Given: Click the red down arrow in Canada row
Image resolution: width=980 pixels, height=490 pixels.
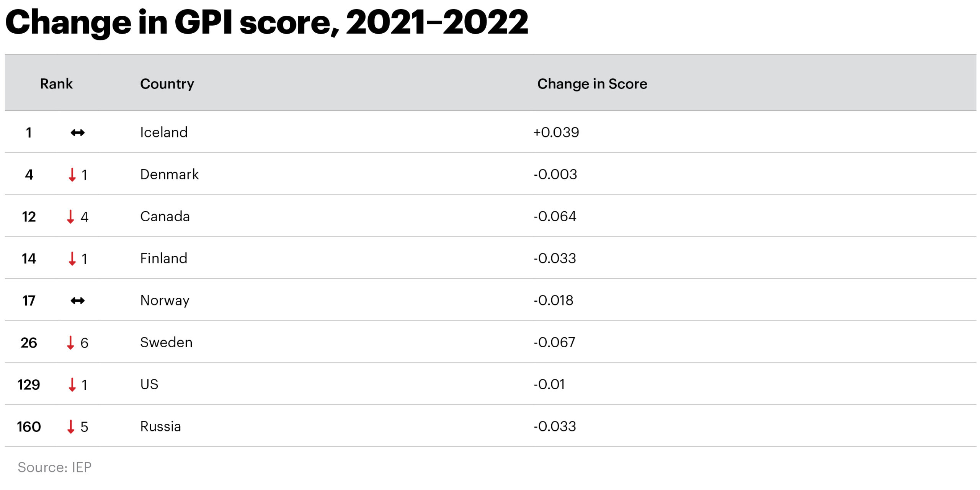Looking at the screenshot, I should point(70,217).
